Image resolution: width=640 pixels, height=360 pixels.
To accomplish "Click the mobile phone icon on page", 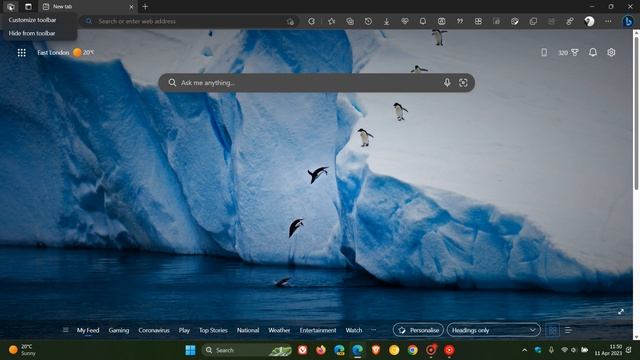I will coord(544,52).
